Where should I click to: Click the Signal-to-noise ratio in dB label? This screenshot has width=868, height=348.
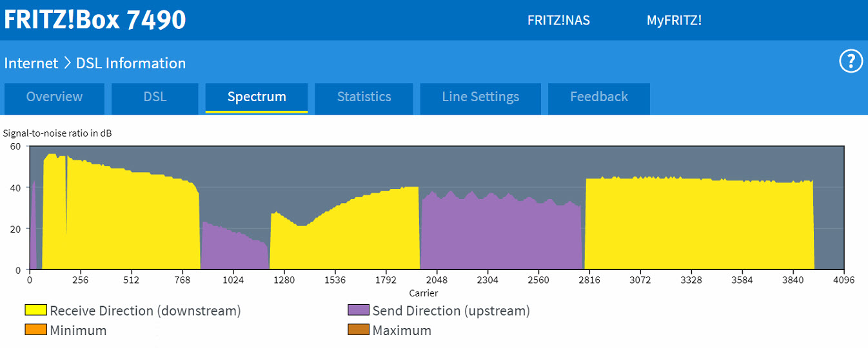click(x=57, y=133)
